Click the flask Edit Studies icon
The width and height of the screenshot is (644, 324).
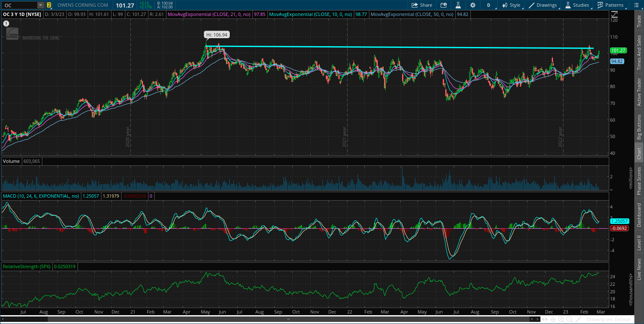pyautogui.click(x=458, y=5)
